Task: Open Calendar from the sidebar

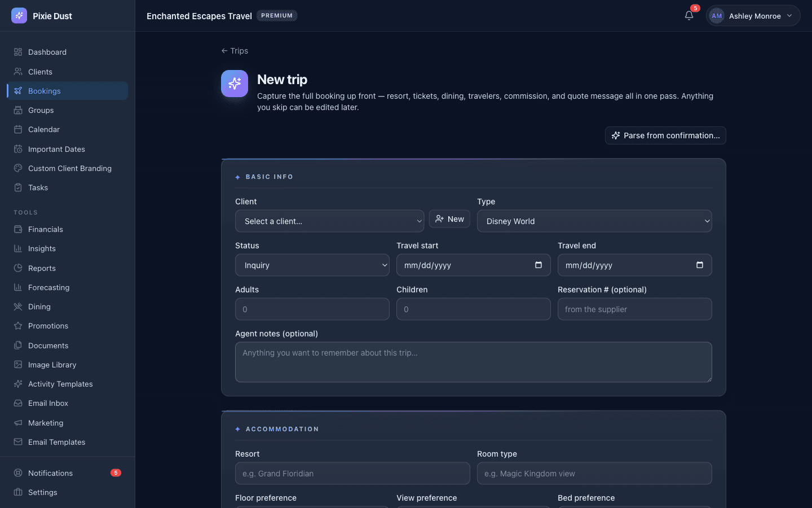Action: pyautogui.click(x=68, y=129)
